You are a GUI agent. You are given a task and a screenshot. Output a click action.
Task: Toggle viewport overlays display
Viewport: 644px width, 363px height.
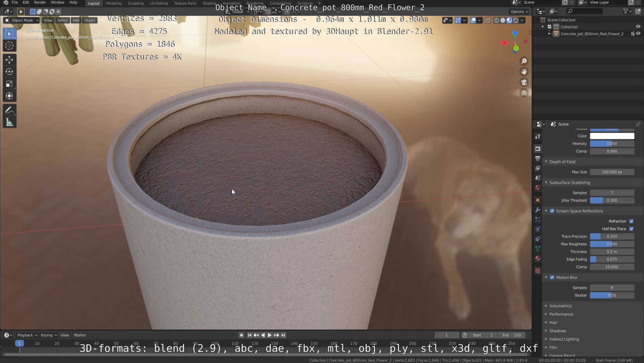473,20
